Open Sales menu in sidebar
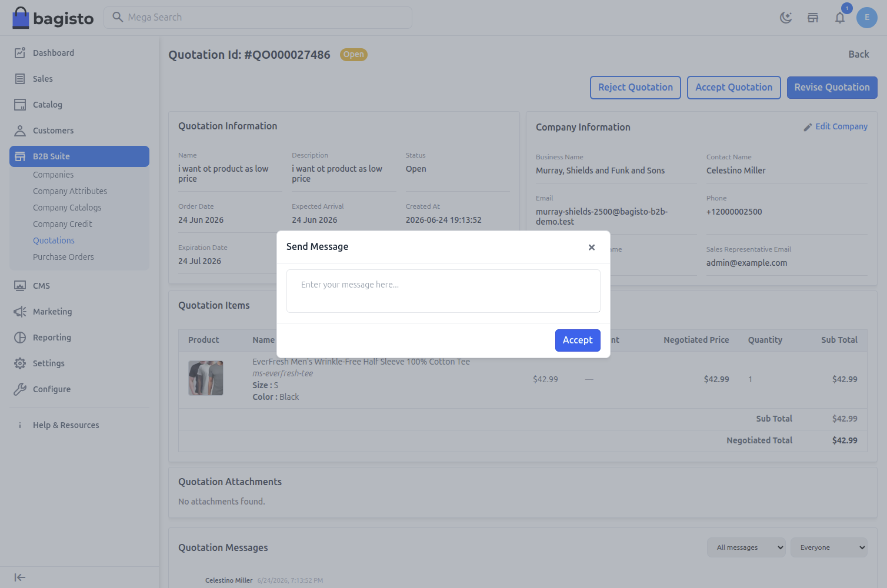Viewport: 887px width, 588px height. click(79, 79)
